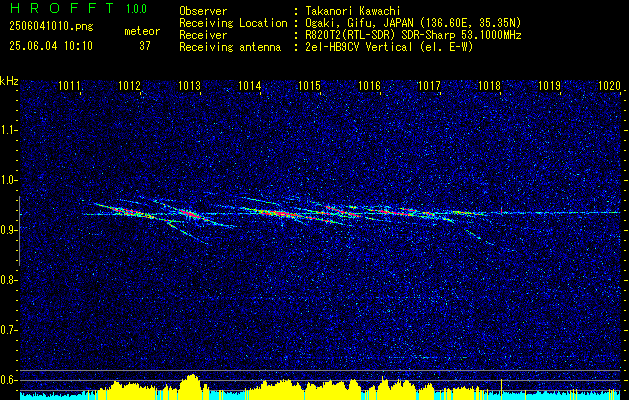The width and height of the screenshot is (629, 400).
Task: Click the Ogaki, Gifu, JAPAN location text
Action: (413, 23)
